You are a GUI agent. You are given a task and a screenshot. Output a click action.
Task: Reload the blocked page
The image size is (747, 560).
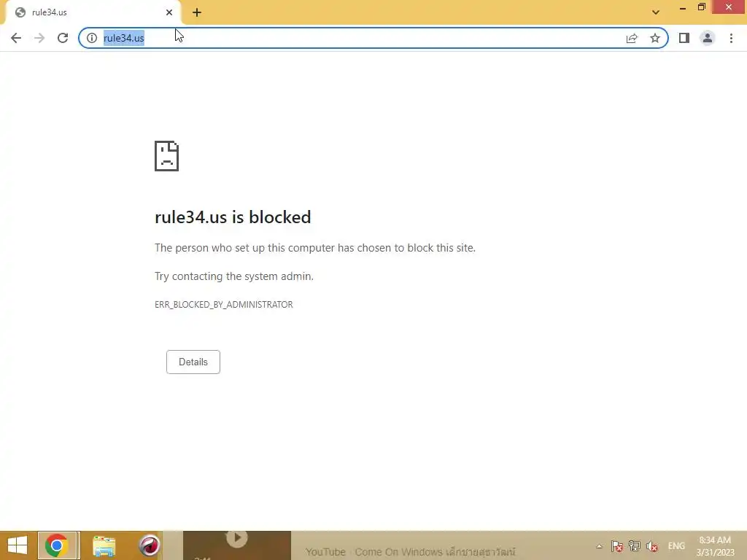63,38
